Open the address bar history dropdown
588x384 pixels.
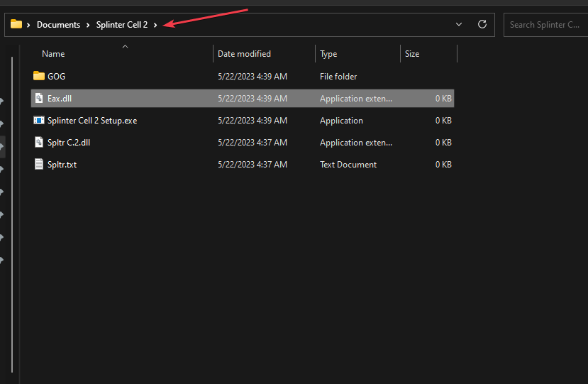tap(459, 24)
